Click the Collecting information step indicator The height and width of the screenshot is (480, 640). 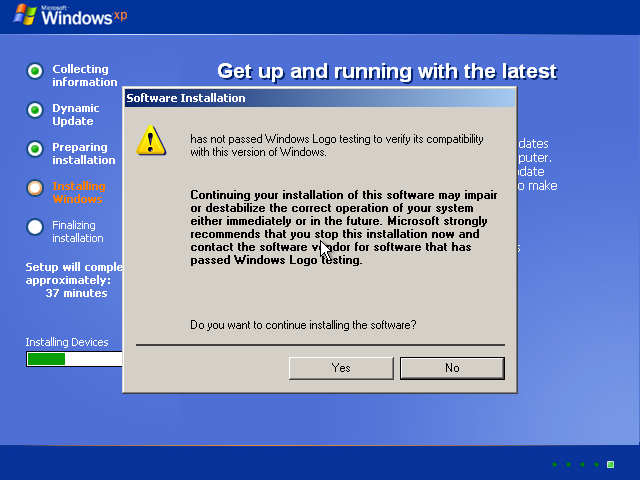coord(35,71)
